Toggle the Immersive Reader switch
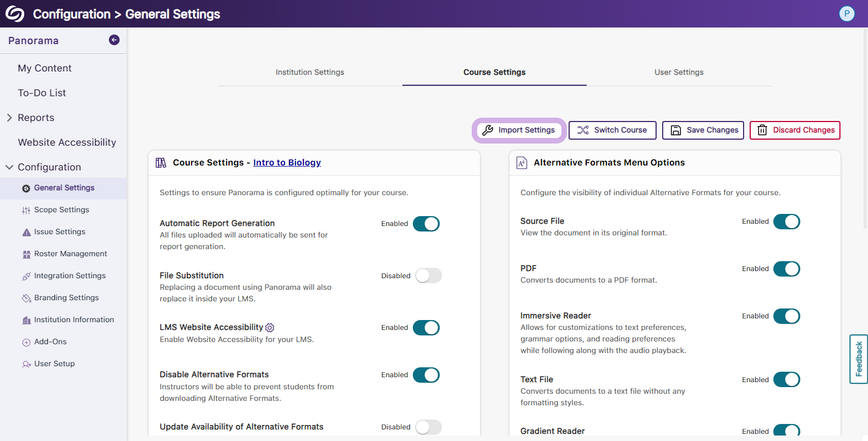 coord(787,316)
